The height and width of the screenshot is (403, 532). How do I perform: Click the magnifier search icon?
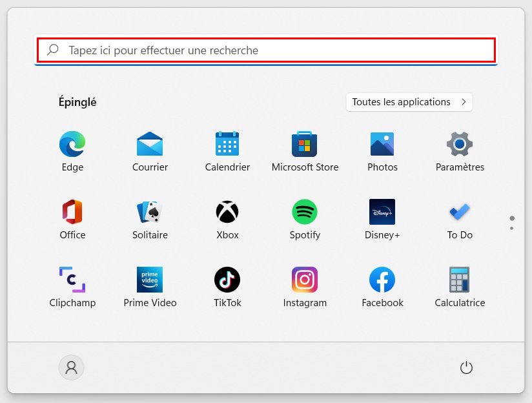tap(53, 50)
